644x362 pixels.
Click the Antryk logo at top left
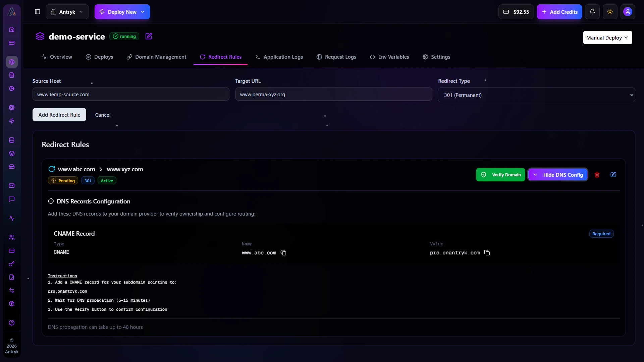pyautogui.click(x=12, y=12)
